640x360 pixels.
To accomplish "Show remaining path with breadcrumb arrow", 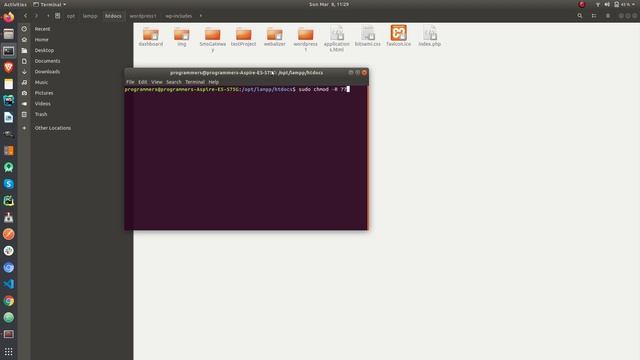I will (x=200, y=16).
